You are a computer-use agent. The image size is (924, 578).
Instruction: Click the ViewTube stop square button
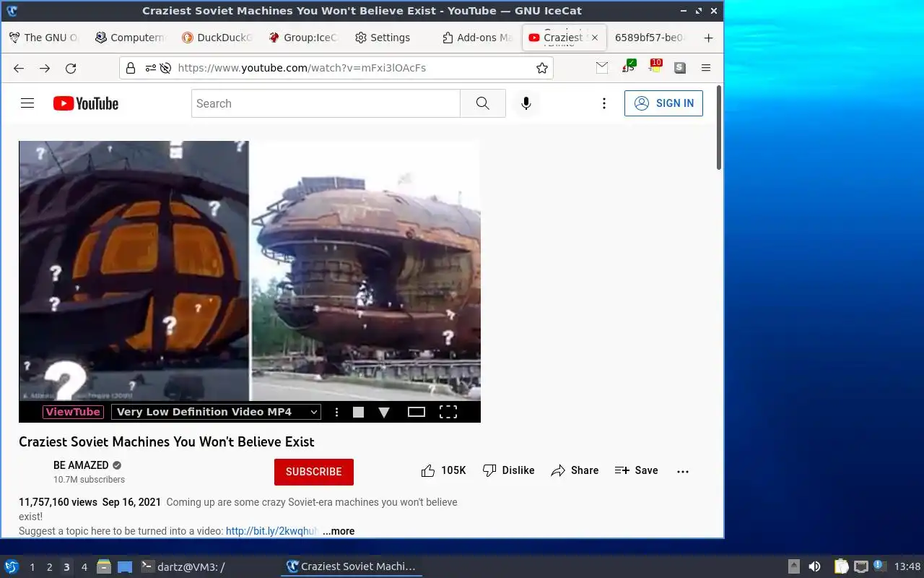pyautogui.click(x=358, y=412)
